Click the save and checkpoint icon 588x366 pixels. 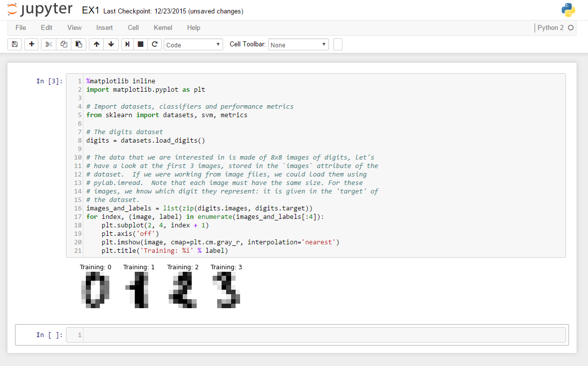tap(14, 44)
